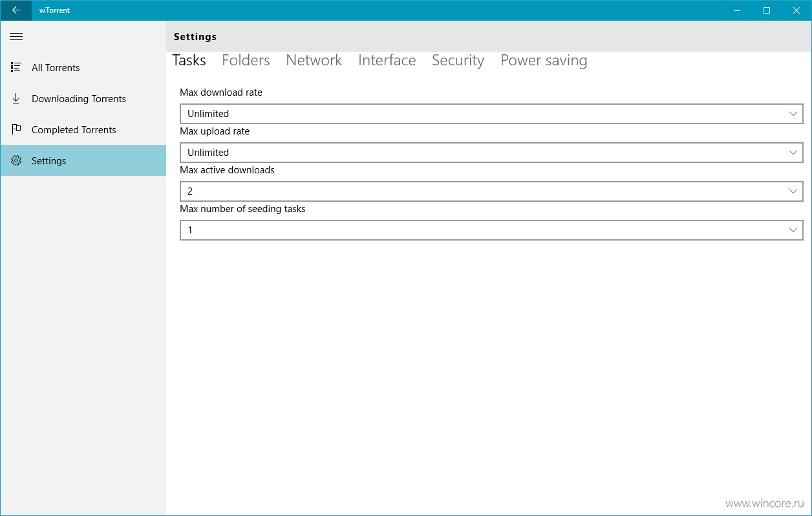The height and width of the screenshot is (516, 812).
Task: Switch to the Security tab
Action: point(458,60)
